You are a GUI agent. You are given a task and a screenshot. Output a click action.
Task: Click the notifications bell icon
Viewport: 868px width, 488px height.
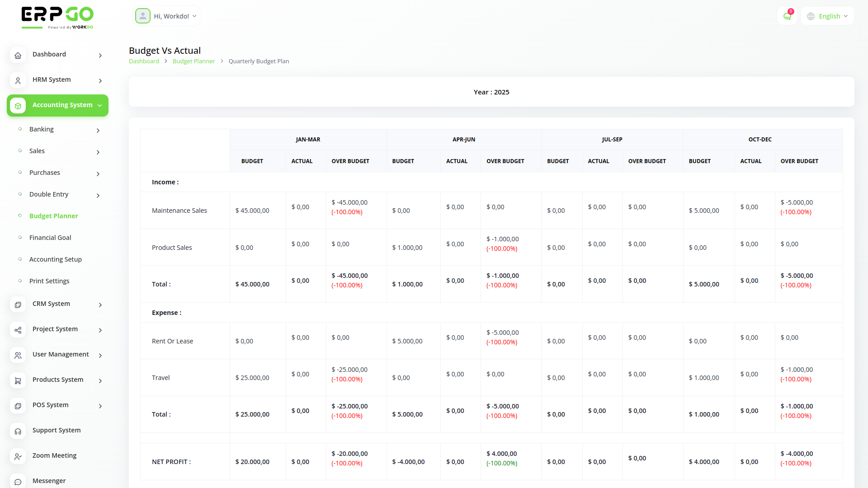point(787,15)
